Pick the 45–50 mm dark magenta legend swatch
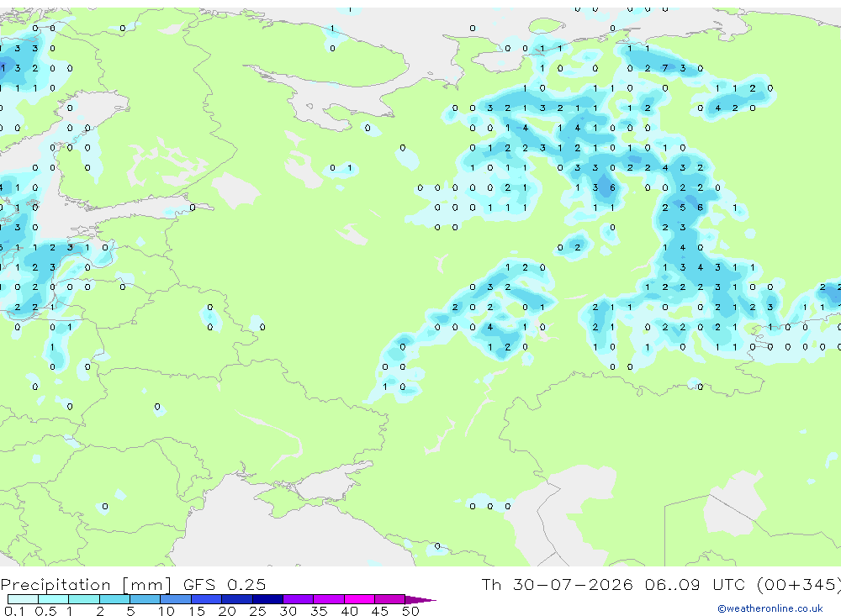 tap(389, 599)
